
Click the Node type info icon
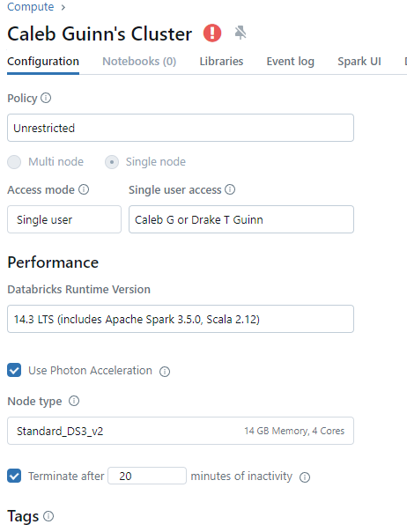pyautogui.click(x=74, y=401)
